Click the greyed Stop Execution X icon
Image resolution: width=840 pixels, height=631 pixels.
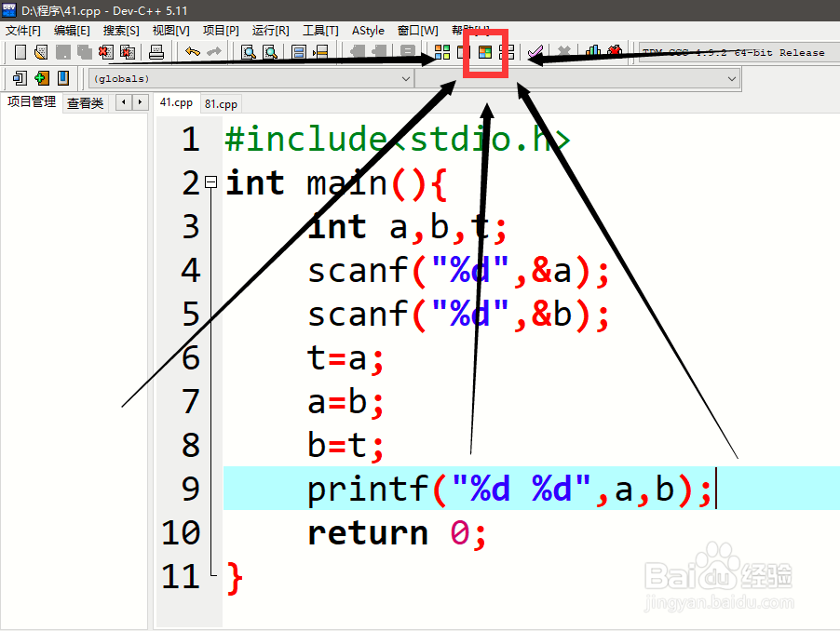coord(563,52)
